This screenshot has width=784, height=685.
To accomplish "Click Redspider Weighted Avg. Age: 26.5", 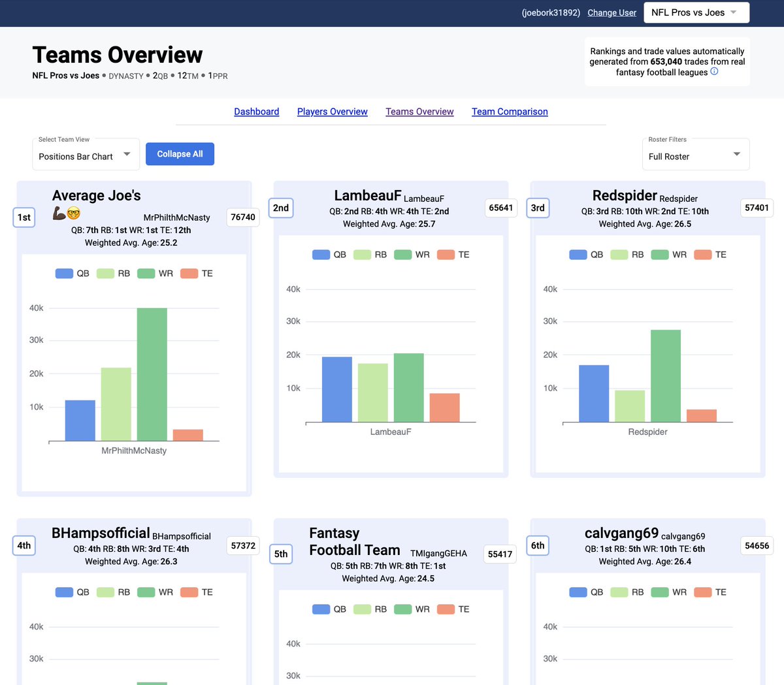I will pos(645,224).
